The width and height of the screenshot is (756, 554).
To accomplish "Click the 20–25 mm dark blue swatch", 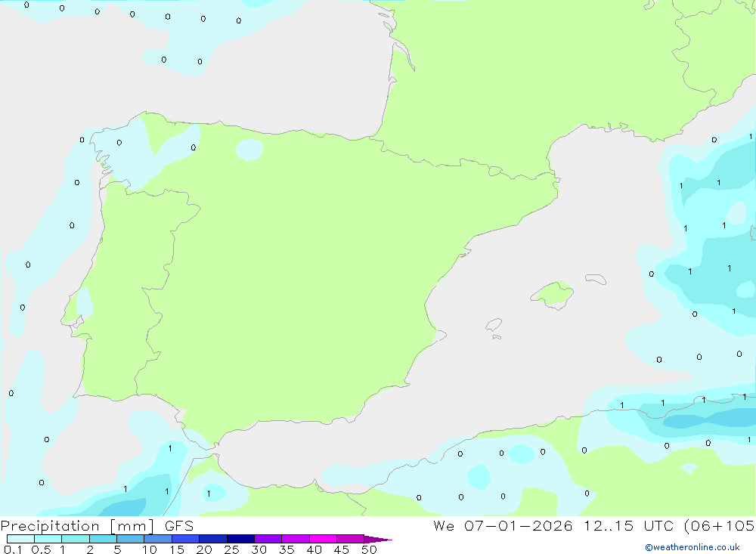I will [213, 539].
